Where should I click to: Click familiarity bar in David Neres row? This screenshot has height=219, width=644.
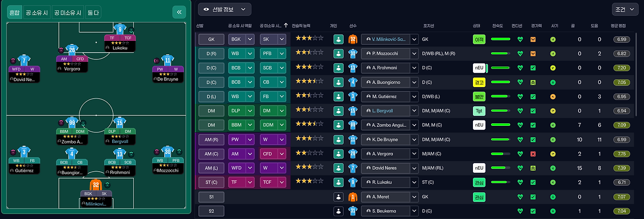(500, 168)
